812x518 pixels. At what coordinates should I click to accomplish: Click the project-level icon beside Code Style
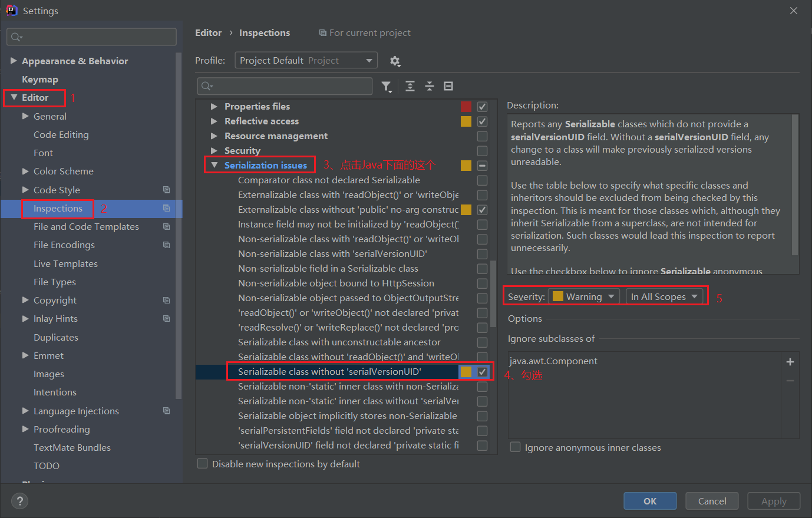pyautogui.click(x=166, y=190)
